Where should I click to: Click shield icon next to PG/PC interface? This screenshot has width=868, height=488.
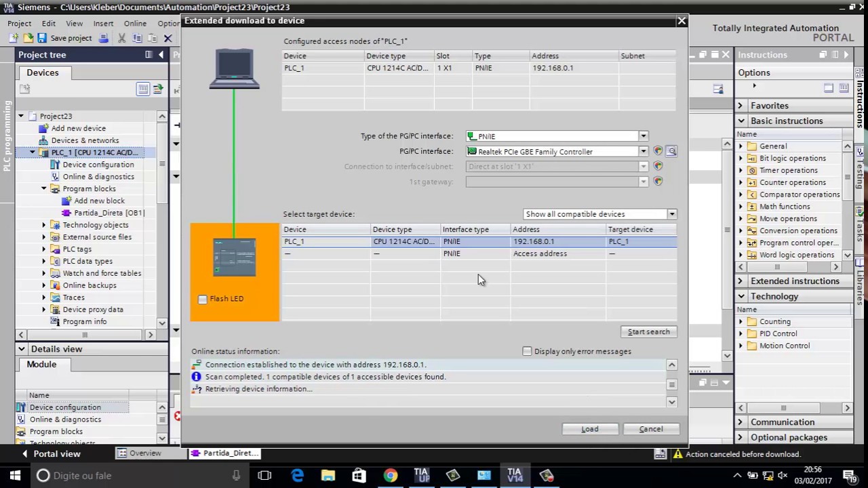(x=658, y=151)
